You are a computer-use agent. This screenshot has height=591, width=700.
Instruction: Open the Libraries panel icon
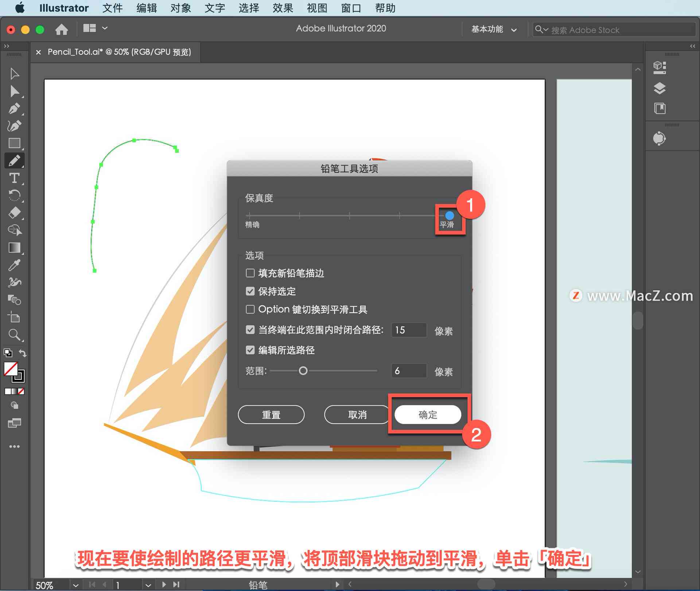(x=660, y=108)
